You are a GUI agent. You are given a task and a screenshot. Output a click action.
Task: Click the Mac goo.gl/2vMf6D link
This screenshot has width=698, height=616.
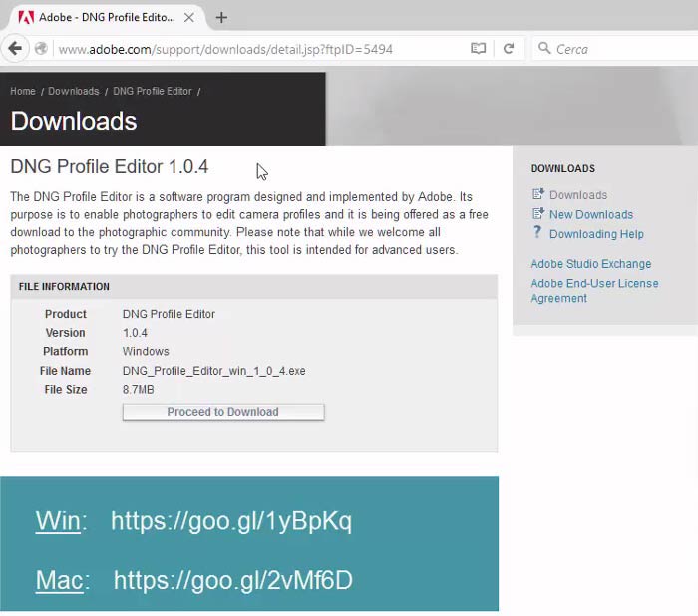(232, 580)
